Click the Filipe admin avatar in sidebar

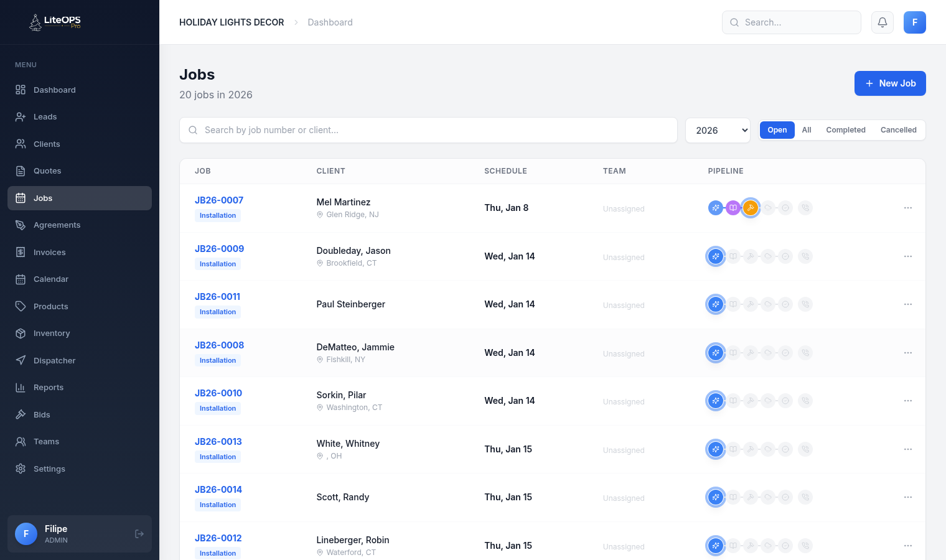click(x=26, y=534)
